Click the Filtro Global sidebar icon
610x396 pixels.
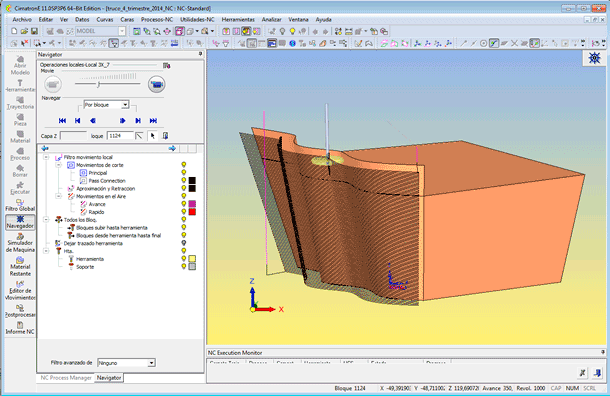pyautogui.click(x=20, y=205)
